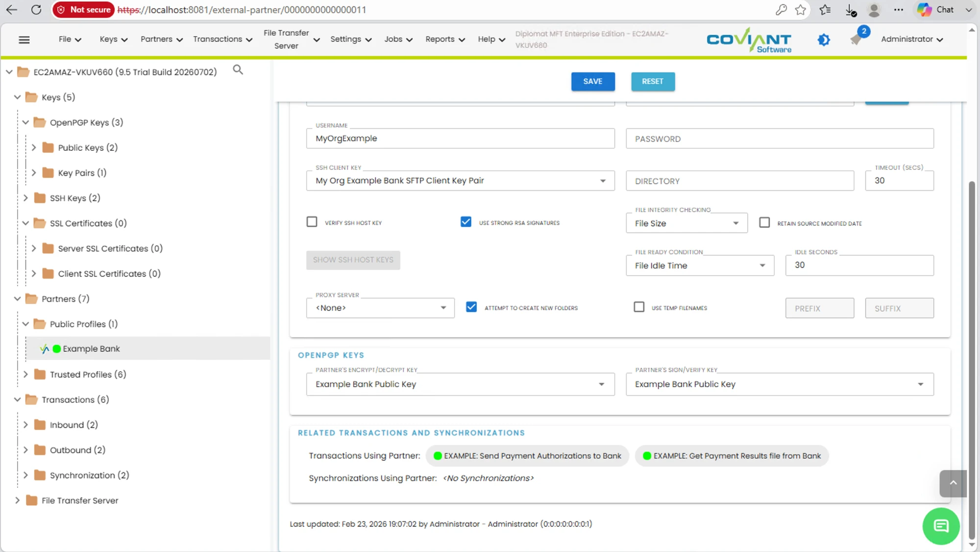Image resolution: width=980 pixels, height=552 pixels.
Task: Collapse the OpenPGP Keys tree node
Action: pyautogui.click(x=25, y=122)
